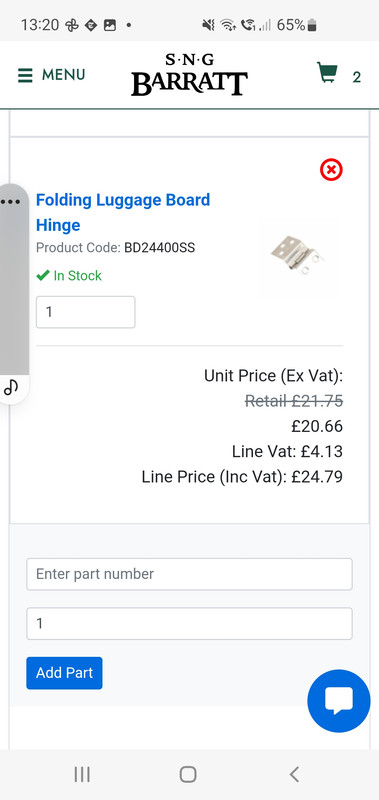The height and width of the screenshot is (800, 379).
Task: Tap the Android recent apps icon
Action: (82, 774)
